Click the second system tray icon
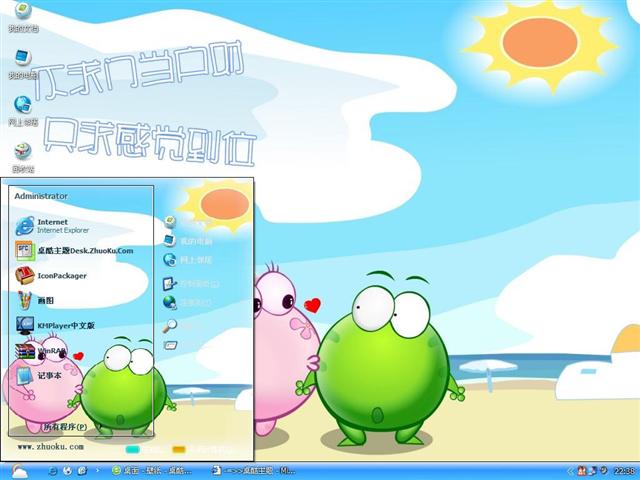This screenshot has width=640, height=480. [593, 471]
